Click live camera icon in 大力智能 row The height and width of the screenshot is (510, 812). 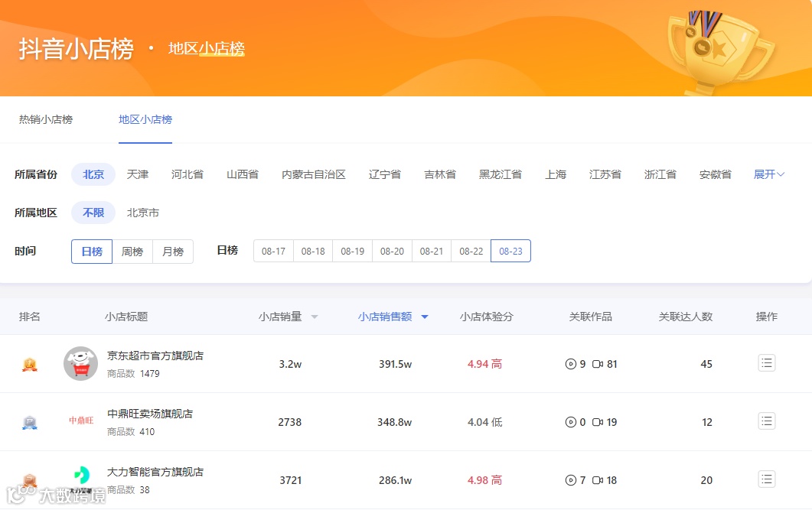[598, 480]
